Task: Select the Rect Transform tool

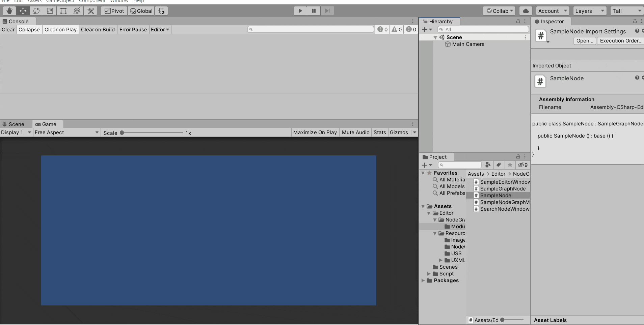Action: 63,11
